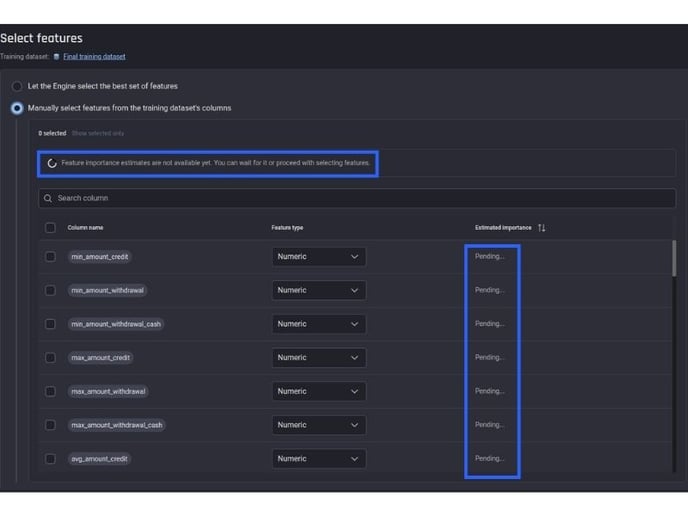Toggle the select-all header checkbox
This screenshot has height=516, width=688.
tap(50, 228)
